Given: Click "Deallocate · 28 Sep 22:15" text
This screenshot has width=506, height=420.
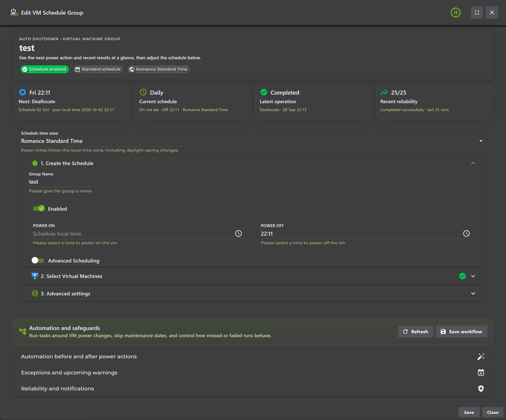Looking at the screenshot, I should point(283,110).
